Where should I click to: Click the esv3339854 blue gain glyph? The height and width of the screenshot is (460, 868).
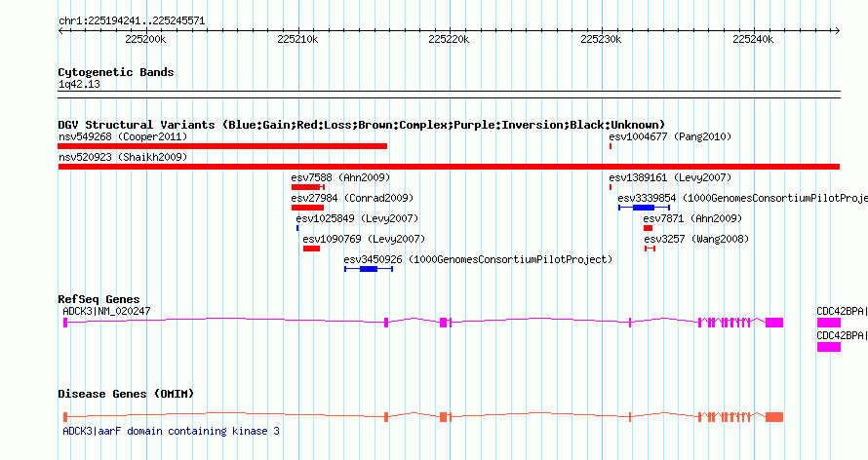(645, 208)
